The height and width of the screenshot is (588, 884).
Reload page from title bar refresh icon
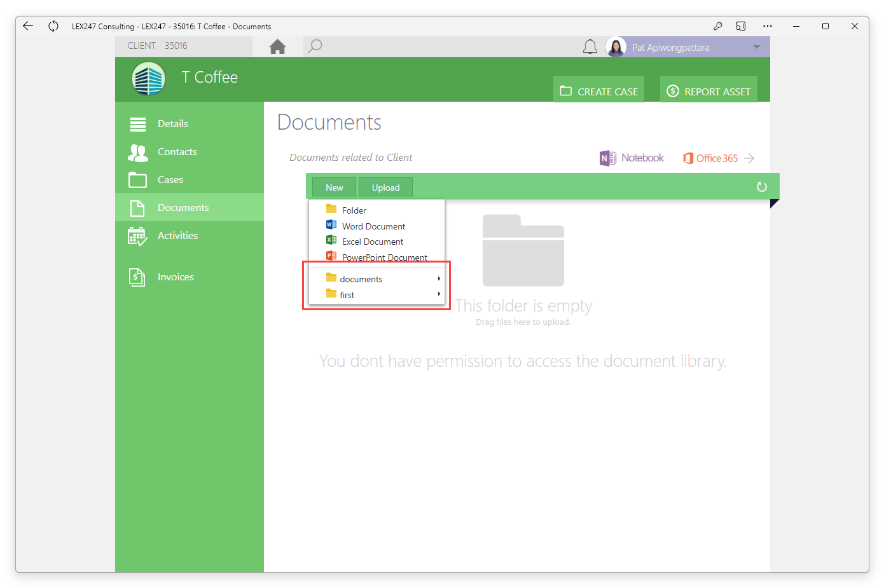click(53, 26)
